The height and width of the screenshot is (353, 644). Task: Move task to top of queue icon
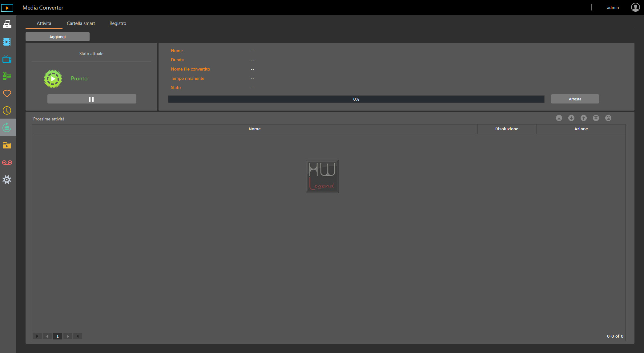596,118
